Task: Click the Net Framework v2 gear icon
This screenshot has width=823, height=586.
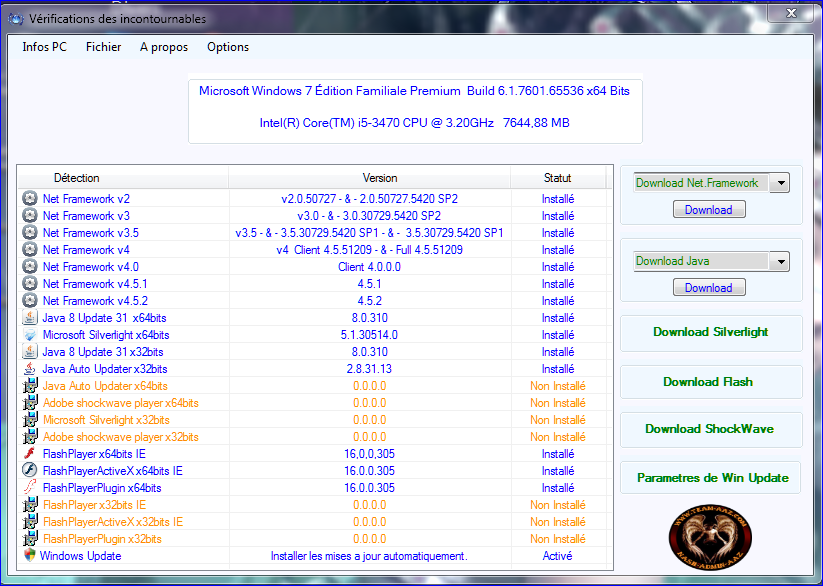Action: click(30, 198)
